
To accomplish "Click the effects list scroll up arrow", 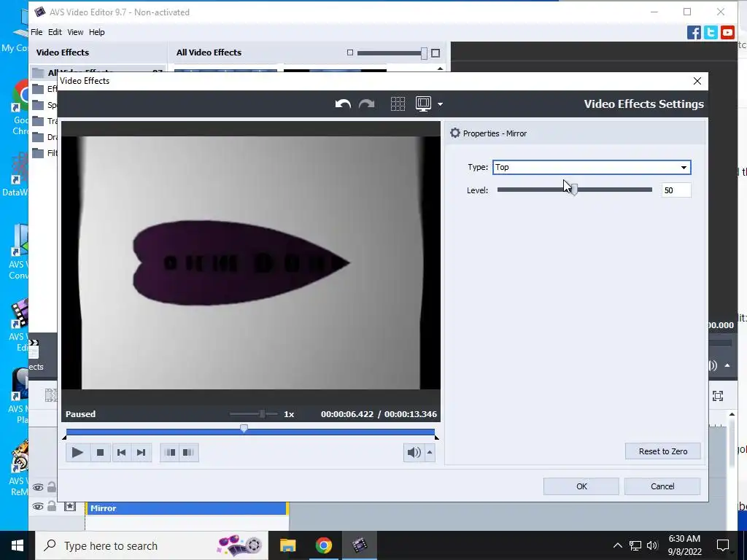I will click(440, 69).
